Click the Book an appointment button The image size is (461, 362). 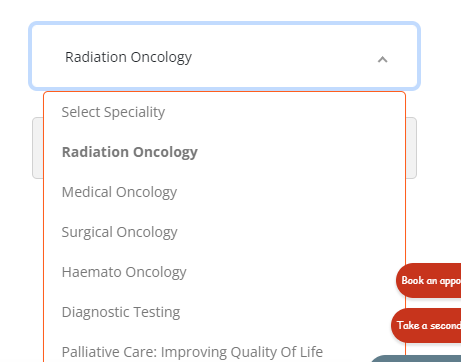(x=429, y=281)
